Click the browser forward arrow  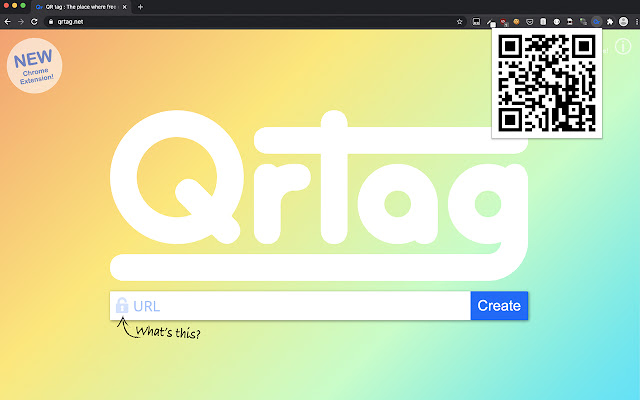(x=20, y=22)
